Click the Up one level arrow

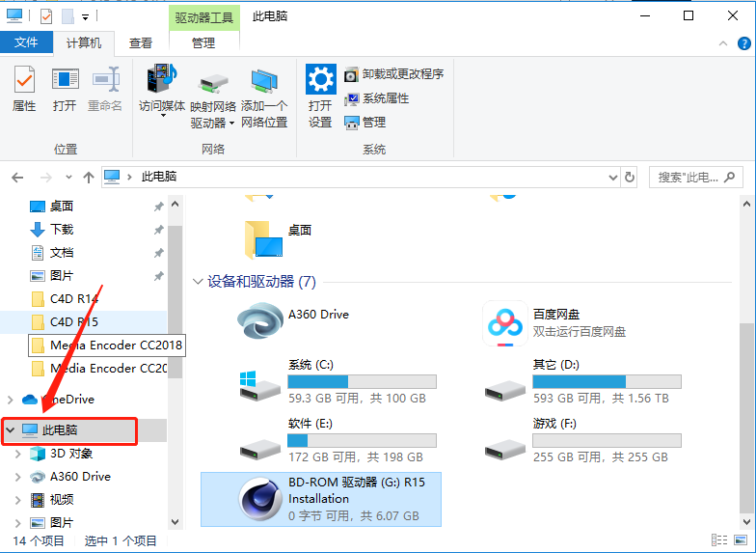point(89,178)
